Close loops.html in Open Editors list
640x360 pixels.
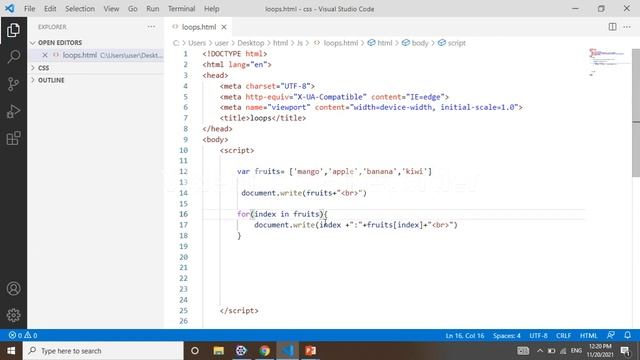[x=45, y=55]
